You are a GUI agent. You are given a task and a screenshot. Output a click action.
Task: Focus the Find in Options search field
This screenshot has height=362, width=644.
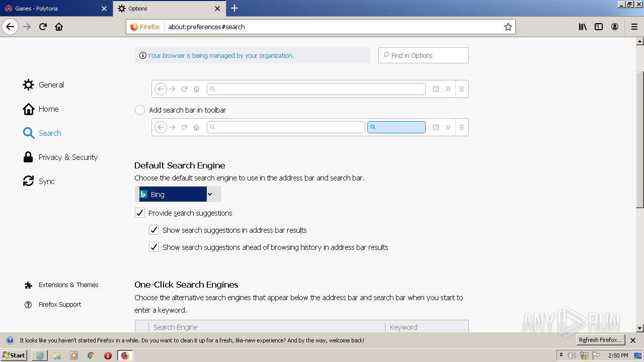(x=424, y=55)
